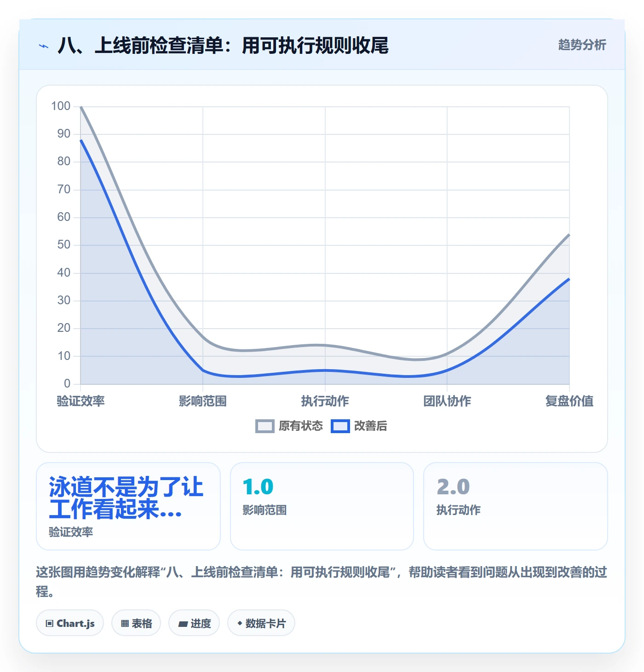
Task: Toggle the 原有状态 legend item
Action: pyautogui.click(x=289, y=426)
